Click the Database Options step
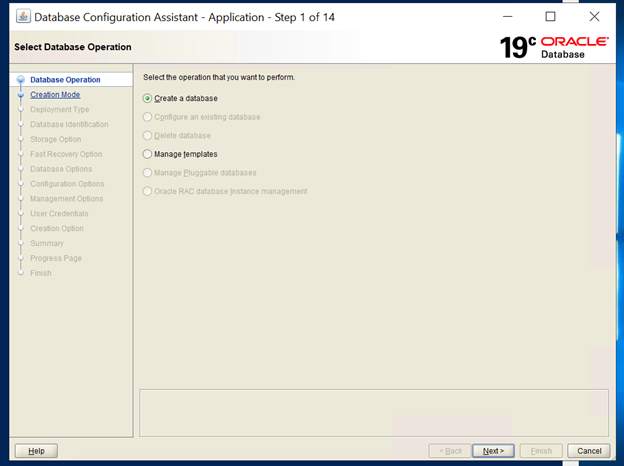624x466 pixels. [x=61, y=169]
